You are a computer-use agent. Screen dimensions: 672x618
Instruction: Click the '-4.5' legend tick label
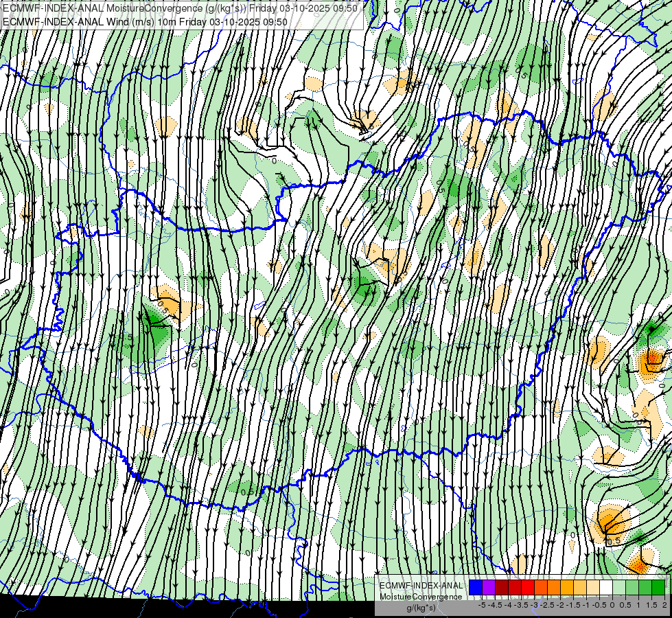click(x=496, y=605)
